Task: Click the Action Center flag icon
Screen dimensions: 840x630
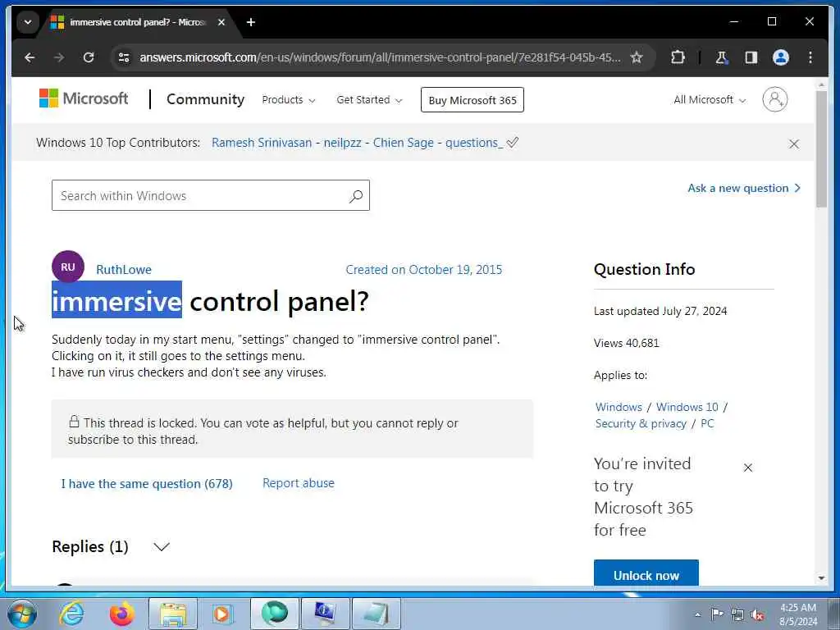Action: 717,614
